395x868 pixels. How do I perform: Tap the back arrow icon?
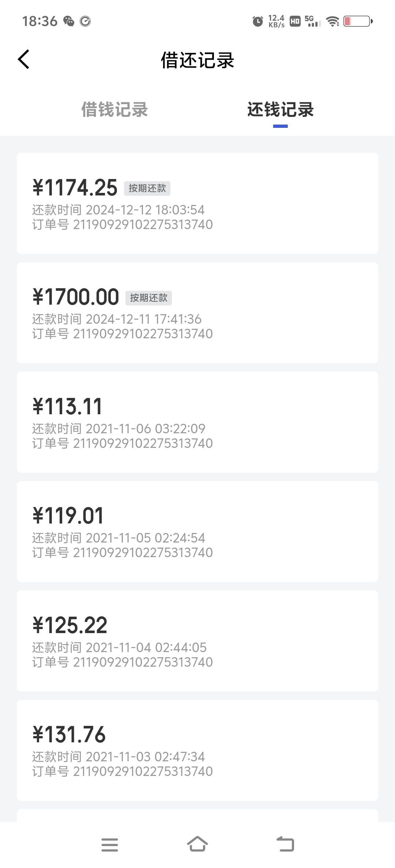[24, 60]
